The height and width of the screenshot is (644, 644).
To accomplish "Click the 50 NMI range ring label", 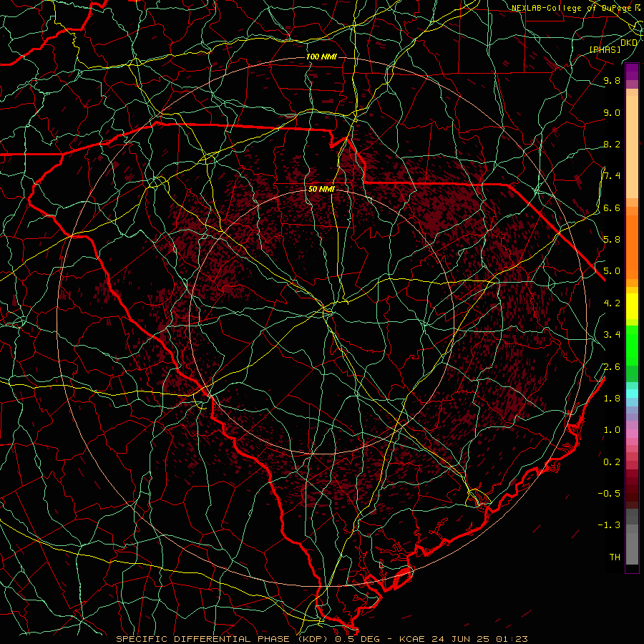I will pos(321,189).
